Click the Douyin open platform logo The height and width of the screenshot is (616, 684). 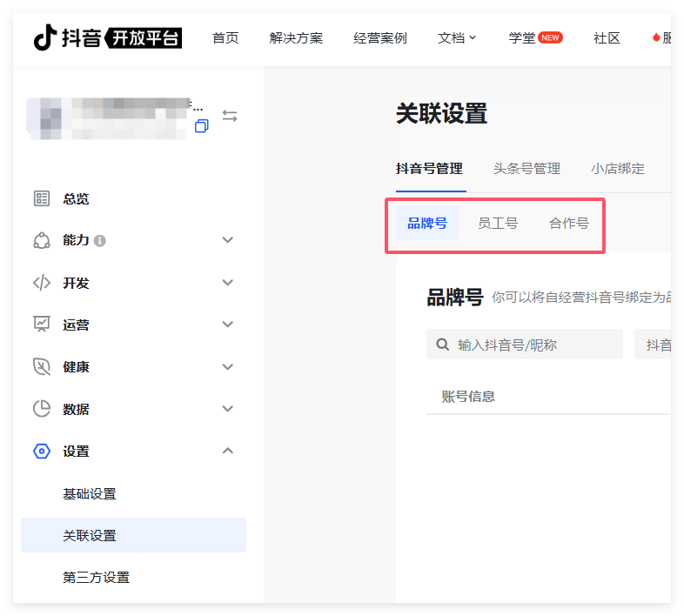click(x=108, y=37)
